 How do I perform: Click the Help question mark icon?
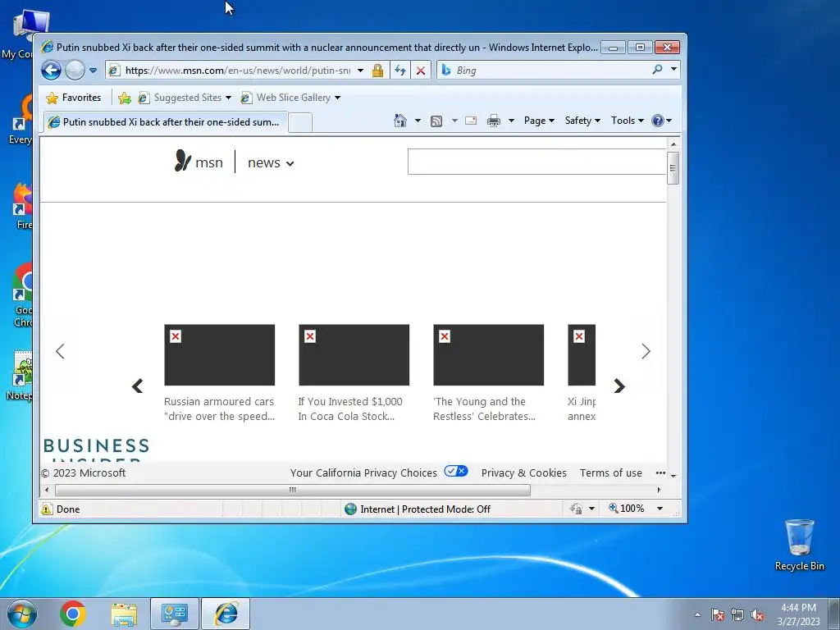pos(658,121)
